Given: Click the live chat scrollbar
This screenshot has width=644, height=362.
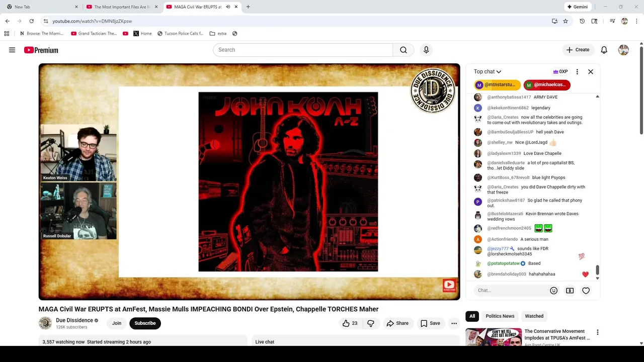Looking at the screenshot, I should tap(597, 270).
